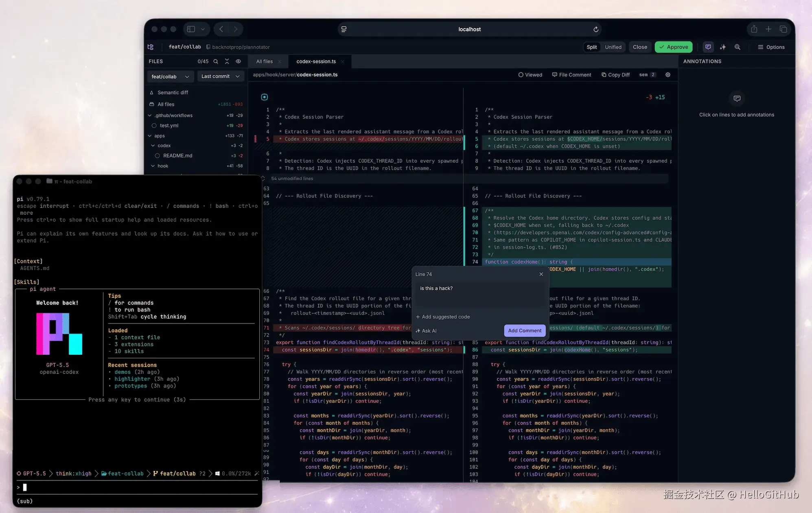This screenshot has height=513, width=812.
Task: Collapse the .github/workflows folder
Action: point(150,116)
